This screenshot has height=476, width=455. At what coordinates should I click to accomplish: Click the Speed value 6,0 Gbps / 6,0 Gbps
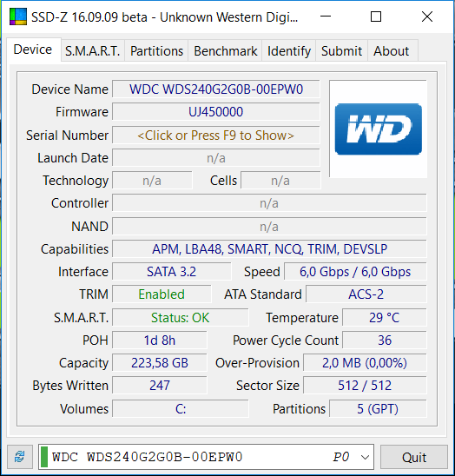pyautogui.click(x=355, y=272)
